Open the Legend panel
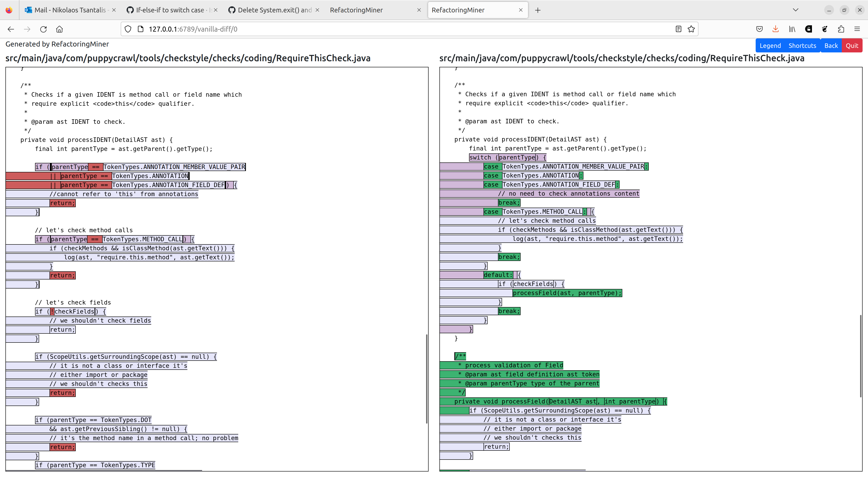Viewport: 868px width, 488px height. coord(770,45)
